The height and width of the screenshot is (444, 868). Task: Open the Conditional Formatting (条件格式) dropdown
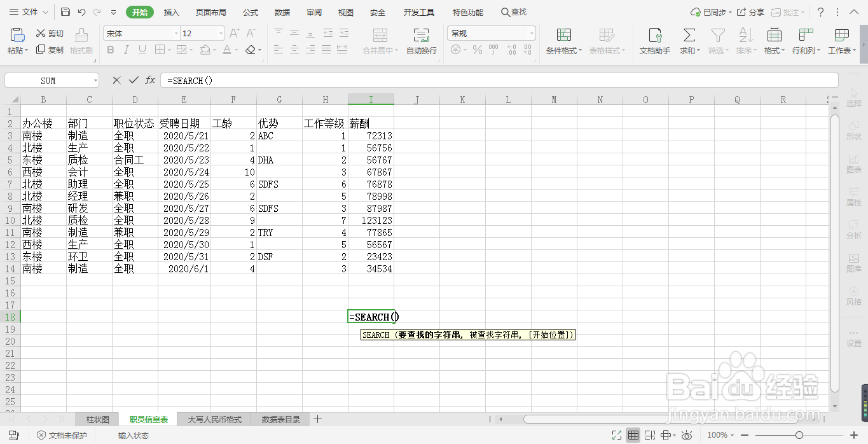[564, 41]
